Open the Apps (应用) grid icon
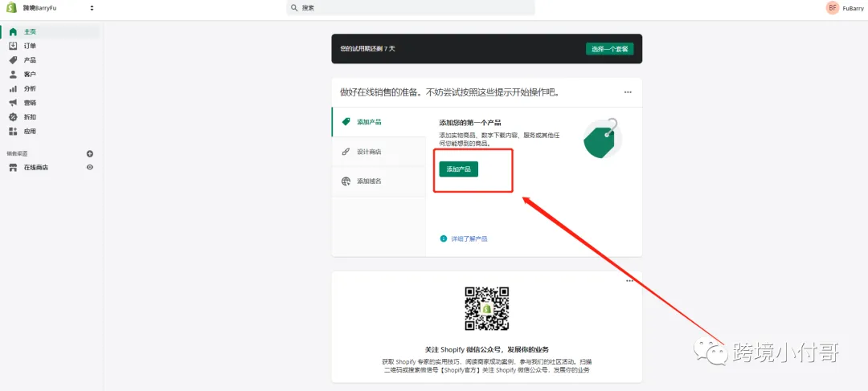This screenshot has width=868, height=391. click(x=14, y=132)
